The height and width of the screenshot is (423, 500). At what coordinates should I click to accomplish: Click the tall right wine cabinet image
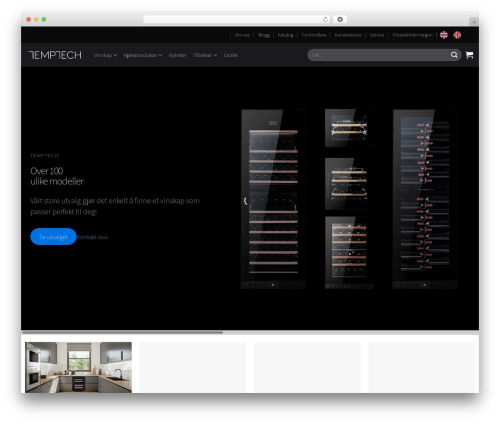425,199
